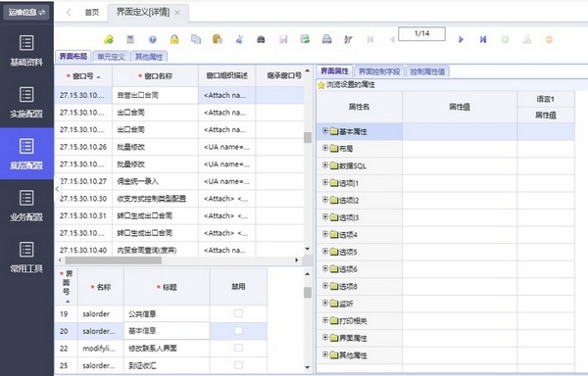Go to previous record arrow
This screenshot has height=376, width=588.
pos(392,39)
